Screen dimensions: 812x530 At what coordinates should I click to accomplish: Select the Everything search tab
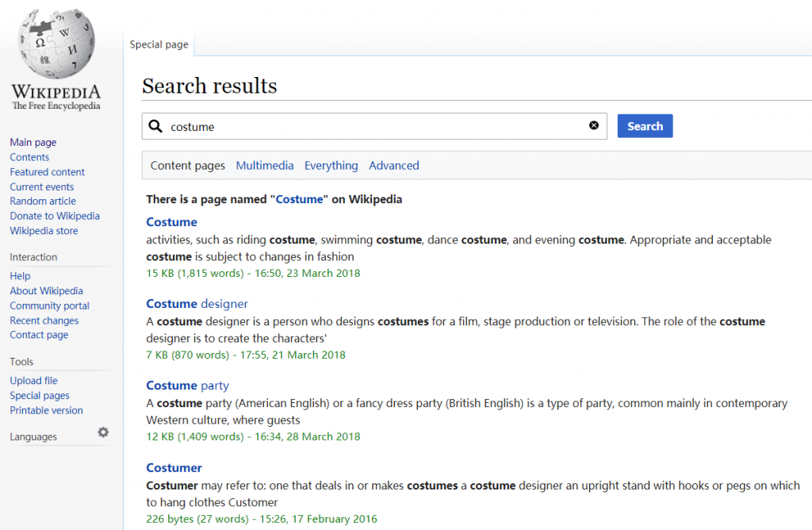coord(331,166)
